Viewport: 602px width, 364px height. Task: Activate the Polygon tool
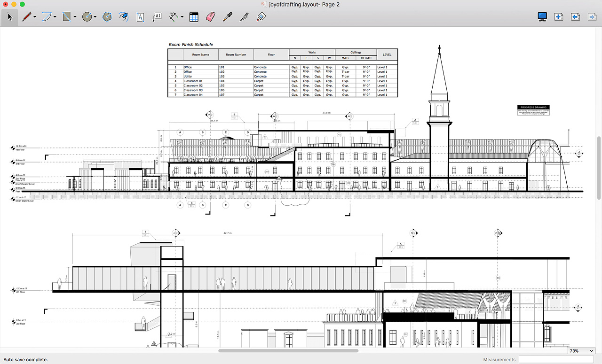[107, 17]
